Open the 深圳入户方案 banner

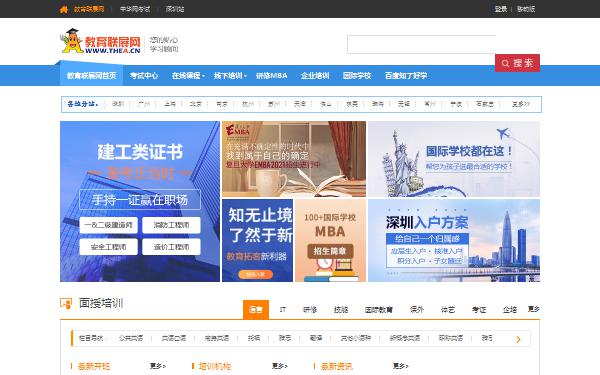pyautogui.click(x=454, y=240)
